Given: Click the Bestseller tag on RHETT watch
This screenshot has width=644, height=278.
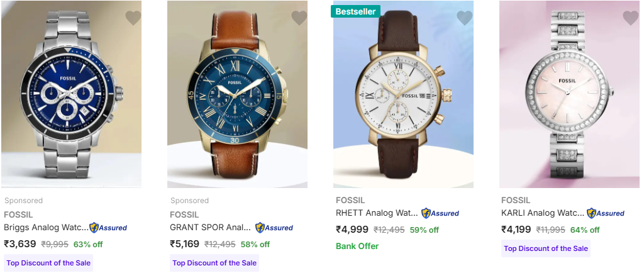Looking at the screenshot, I should tap(356, 11).
